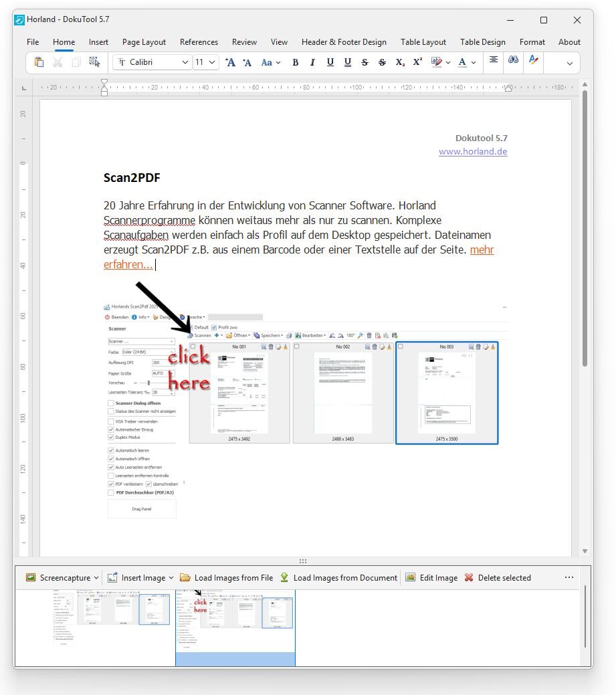Image resolution: width=616 pixels, height=695 pixels.
Task: Open the File menu
Action: point(33,42)
